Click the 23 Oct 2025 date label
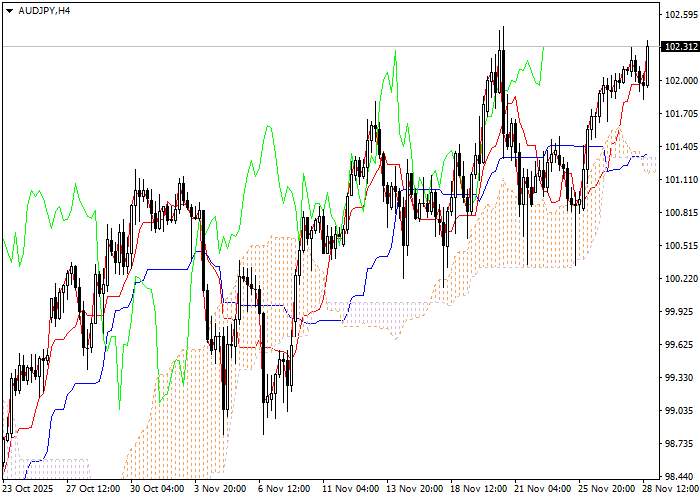This screenshot has height=500, width=700. [28, 488]
